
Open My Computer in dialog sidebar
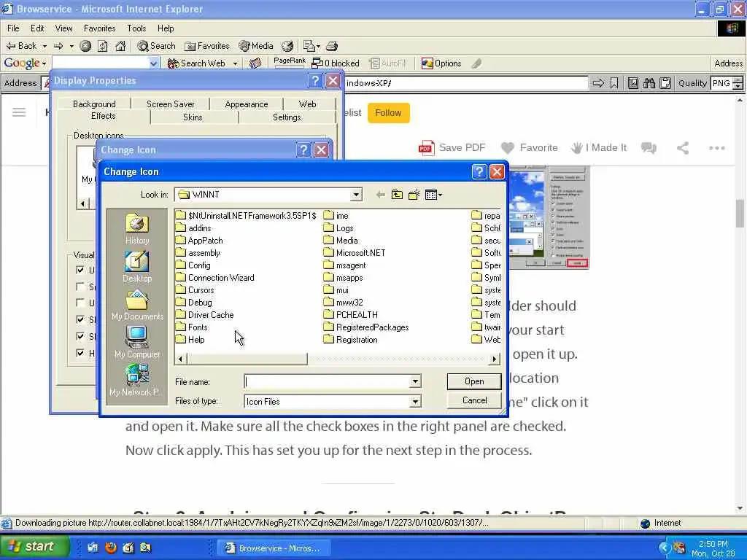[x=137, y=343]
